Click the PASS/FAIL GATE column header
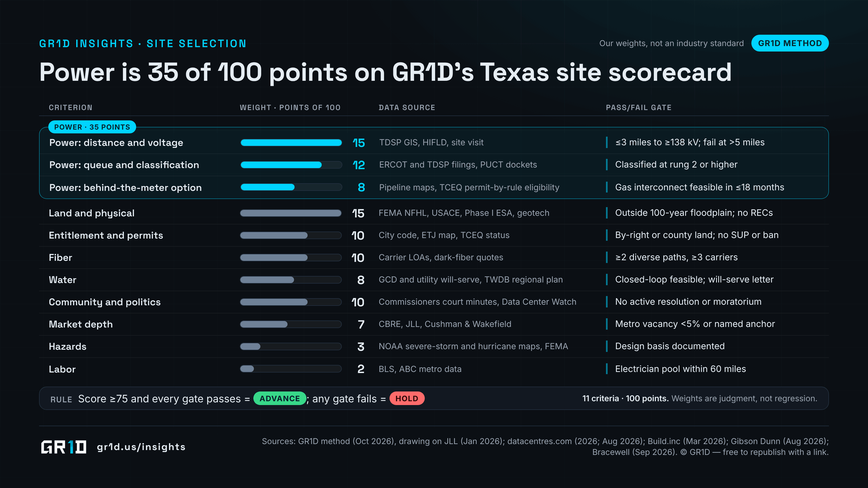 (x=639, y=107)
